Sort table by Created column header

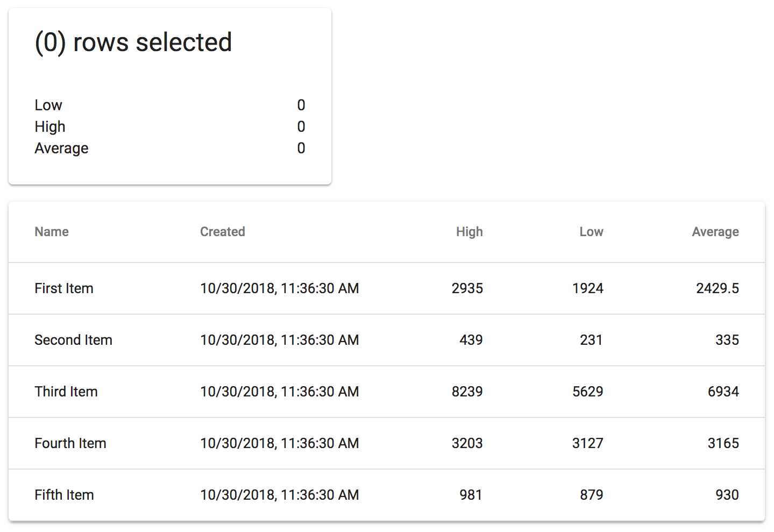(223, 232)
